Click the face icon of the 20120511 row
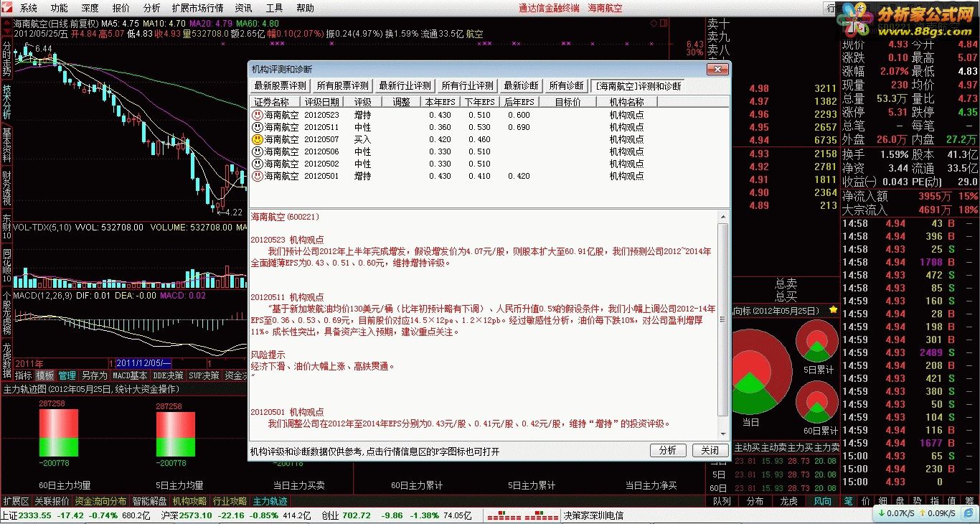The height and width of the screenshot is (524, 980). [258, 127]
